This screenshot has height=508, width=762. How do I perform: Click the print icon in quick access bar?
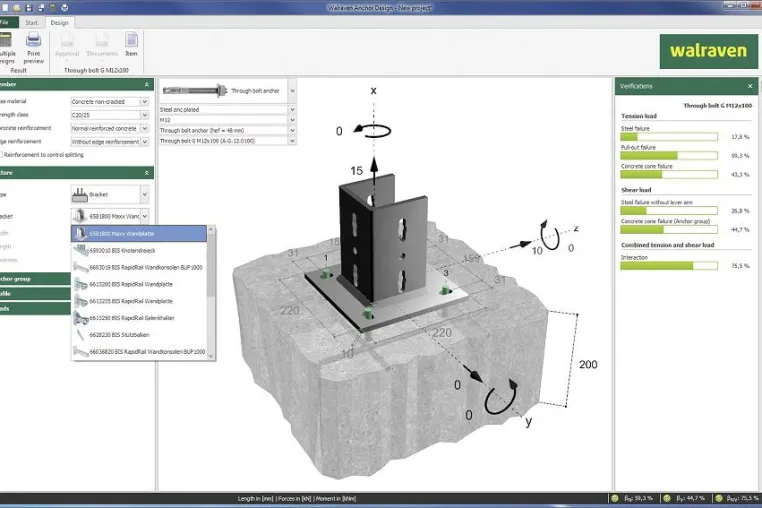click(65, 8)
